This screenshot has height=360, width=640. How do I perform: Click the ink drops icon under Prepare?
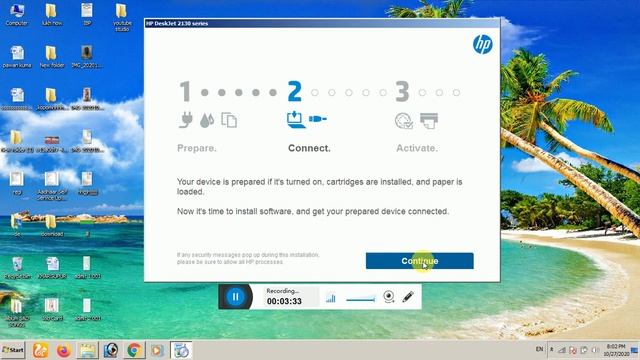point(207,120)
